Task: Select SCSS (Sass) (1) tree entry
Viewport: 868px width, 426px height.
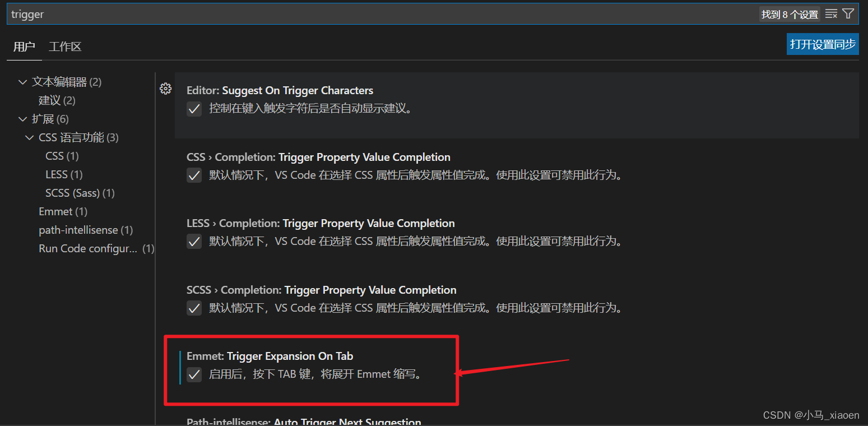Action: coord(80,193)
